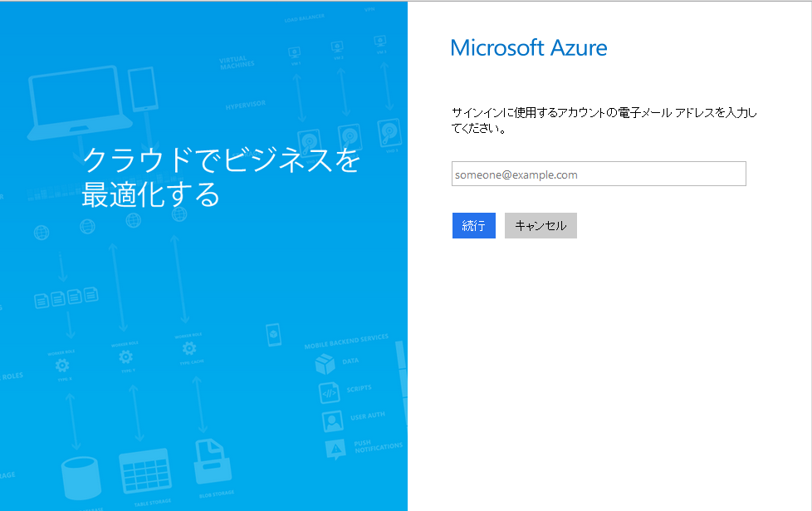Click the キャンセル button
The image size is (812, 511).
[x=541, y=225]
